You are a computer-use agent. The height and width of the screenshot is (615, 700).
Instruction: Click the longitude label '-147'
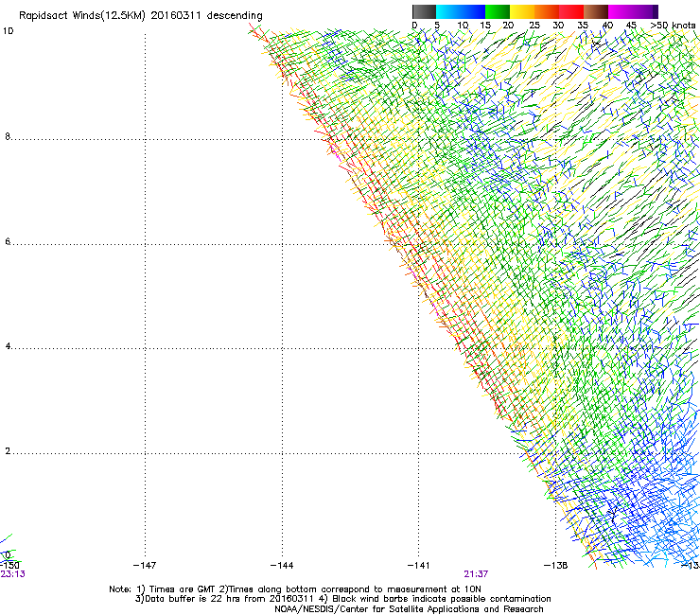(145, 566)
